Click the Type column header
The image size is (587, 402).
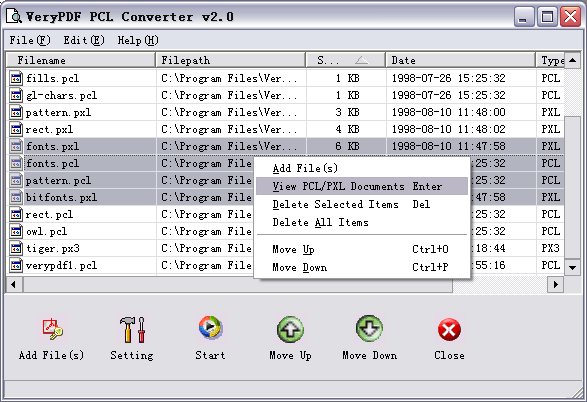tap(550, 60)
